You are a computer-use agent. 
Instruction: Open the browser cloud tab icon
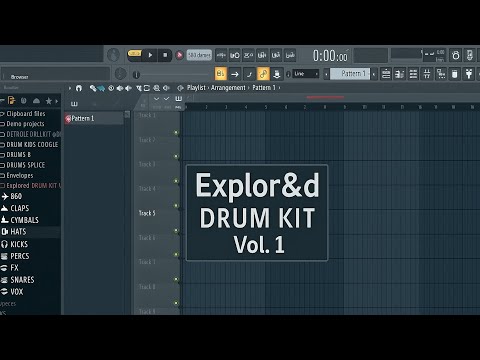pos(36,100)
